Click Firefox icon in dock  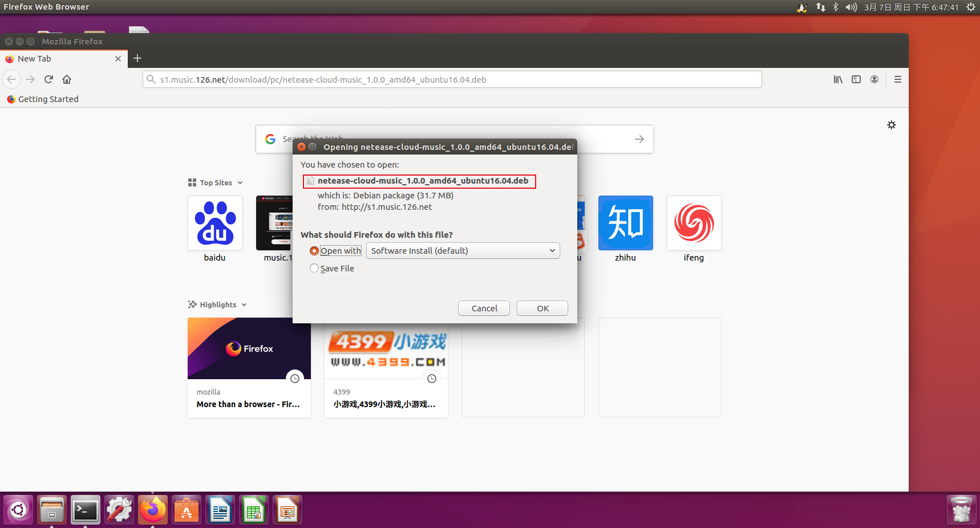tap(153, 510)
